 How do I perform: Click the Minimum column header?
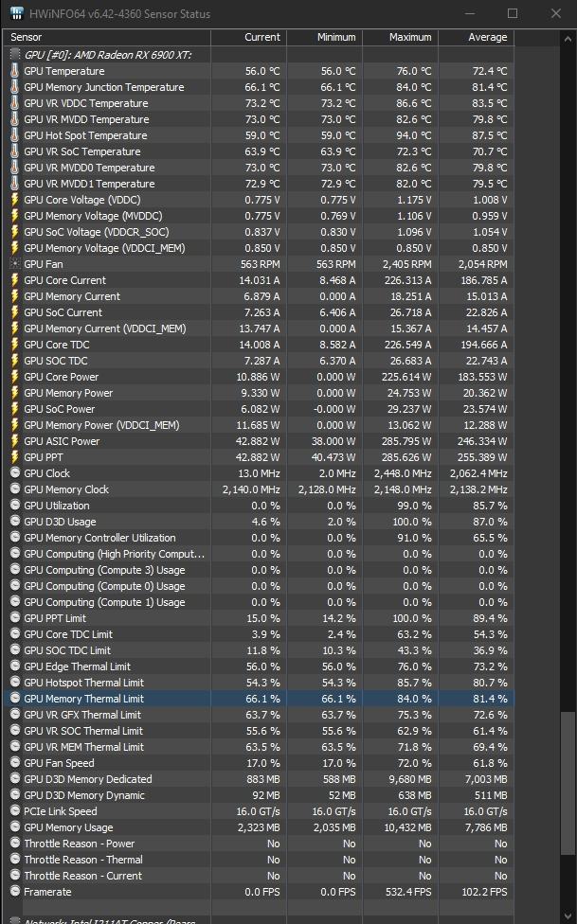tap(324, 37)
